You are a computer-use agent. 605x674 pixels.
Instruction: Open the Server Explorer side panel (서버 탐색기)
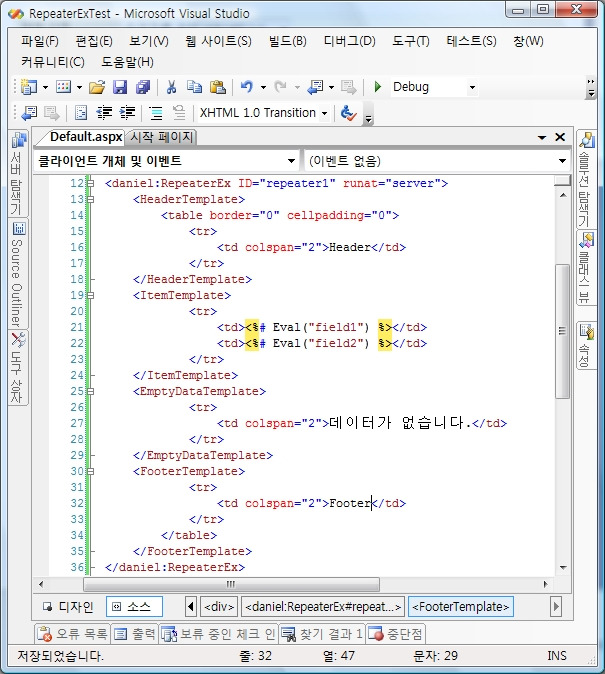(18, 174)
